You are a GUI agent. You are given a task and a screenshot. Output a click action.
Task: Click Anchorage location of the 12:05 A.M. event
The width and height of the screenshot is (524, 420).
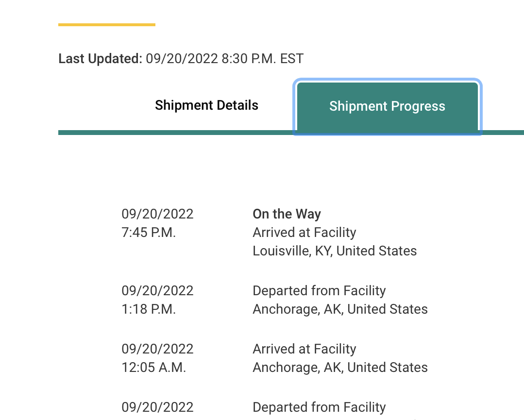(x=340, y=368)
